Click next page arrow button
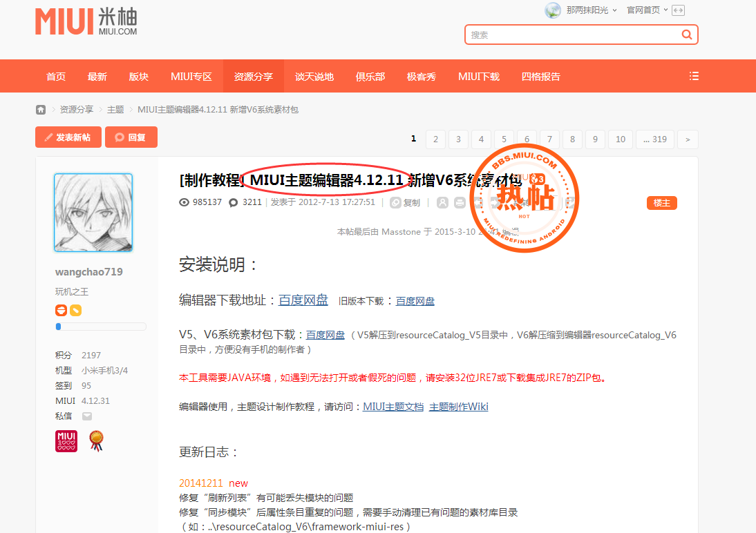Viewport: 756px width, 533px height. 688,139
